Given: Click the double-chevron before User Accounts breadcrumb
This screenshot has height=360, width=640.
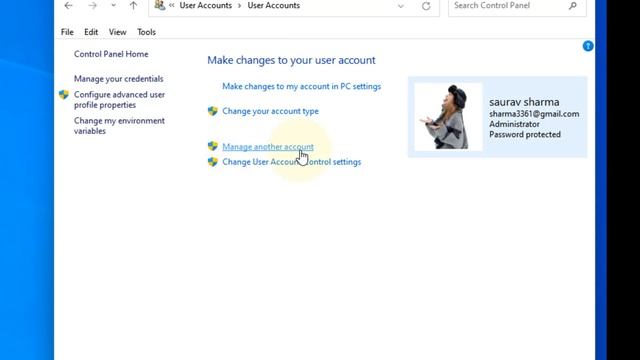Looking at the screenshot, I should click(172, 6).
